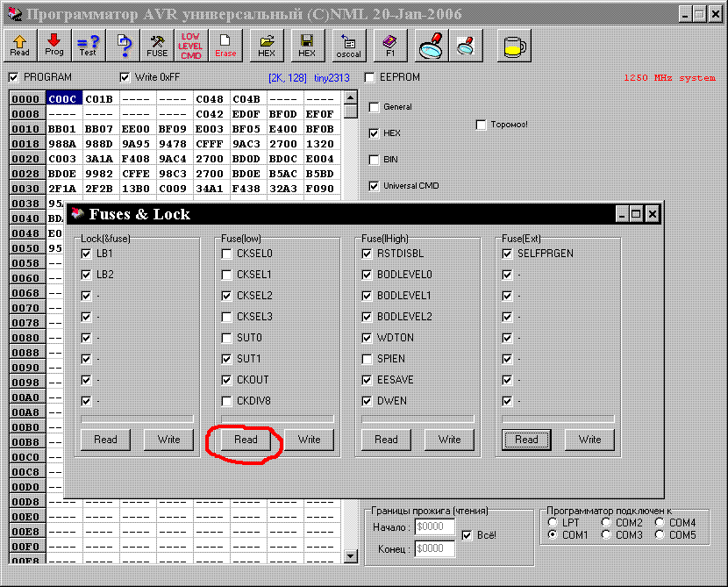Image resolution: width=728 pixels, height=587 pixels.
Task: Toggle the EEPROM checkbox
Action: (370, 77)
